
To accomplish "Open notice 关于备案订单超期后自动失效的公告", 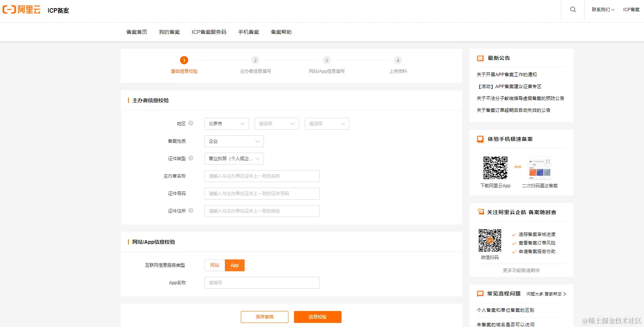I will (513, 110).
